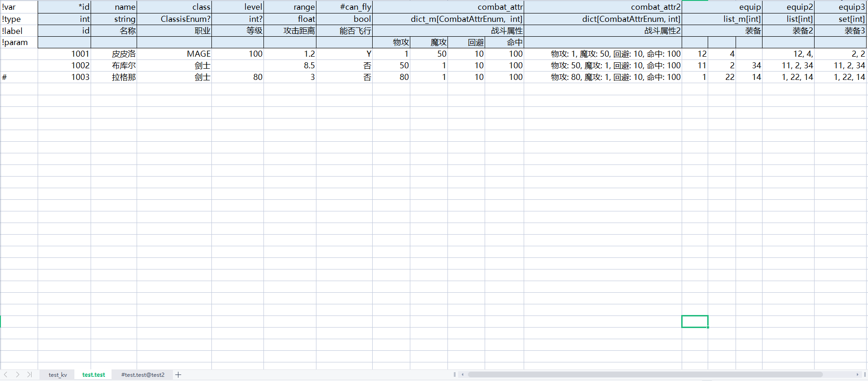Select the name header cell
This screenshot has height=381, width=868.
(x=114, y=7)
